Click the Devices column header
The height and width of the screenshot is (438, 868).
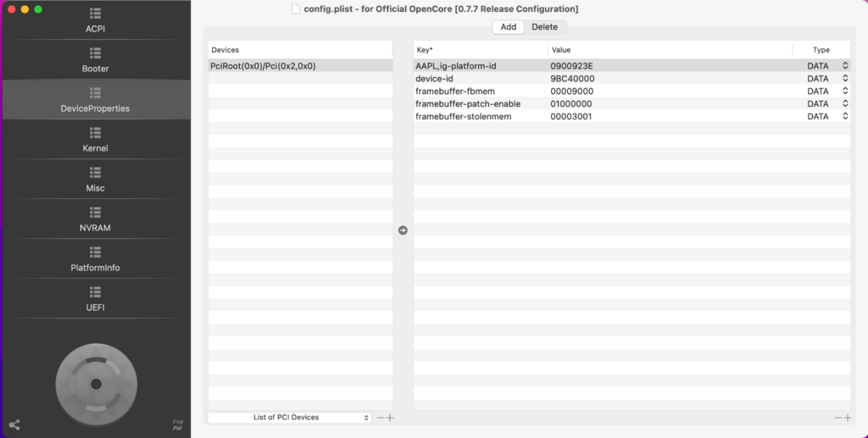coord(301,50)
